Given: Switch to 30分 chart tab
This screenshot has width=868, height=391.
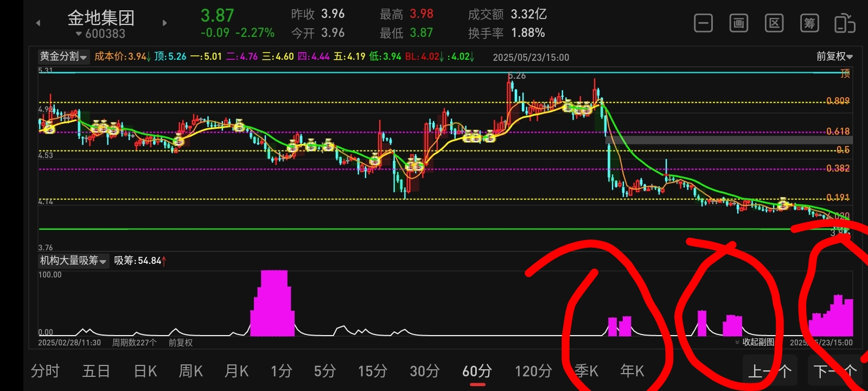Looking at the screenshot, I should [x=425, y=371].
